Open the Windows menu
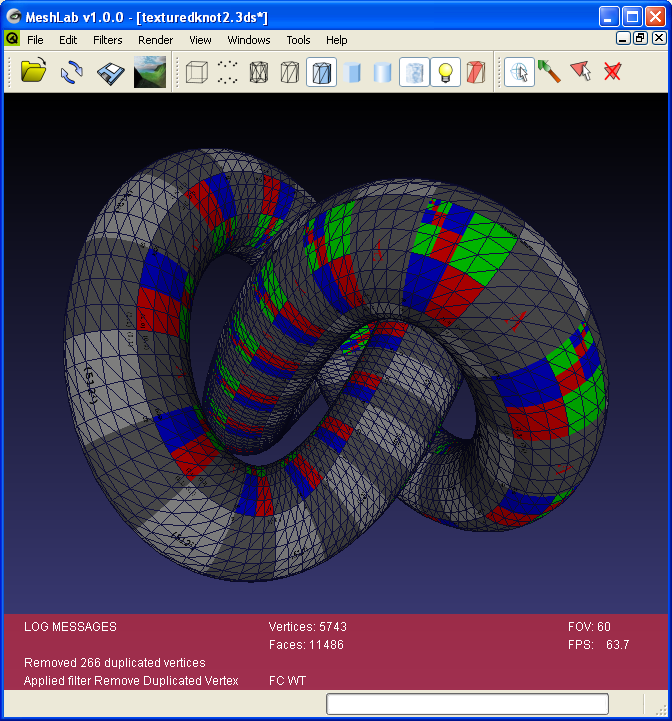Image resolution: width=672 pixels, height=721 pixels. tap(249, 40)
